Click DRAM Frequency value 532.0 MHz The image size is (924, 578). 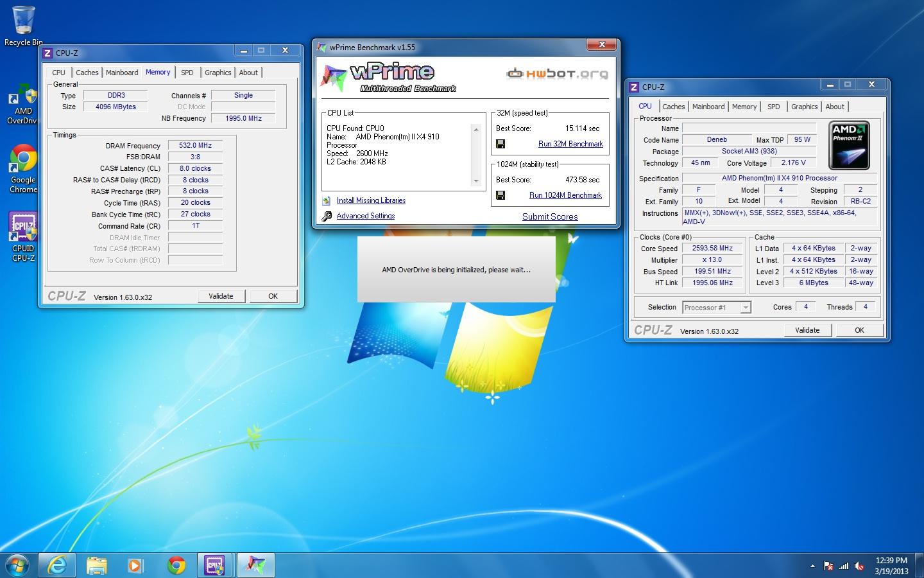click(x=195, y=145)
